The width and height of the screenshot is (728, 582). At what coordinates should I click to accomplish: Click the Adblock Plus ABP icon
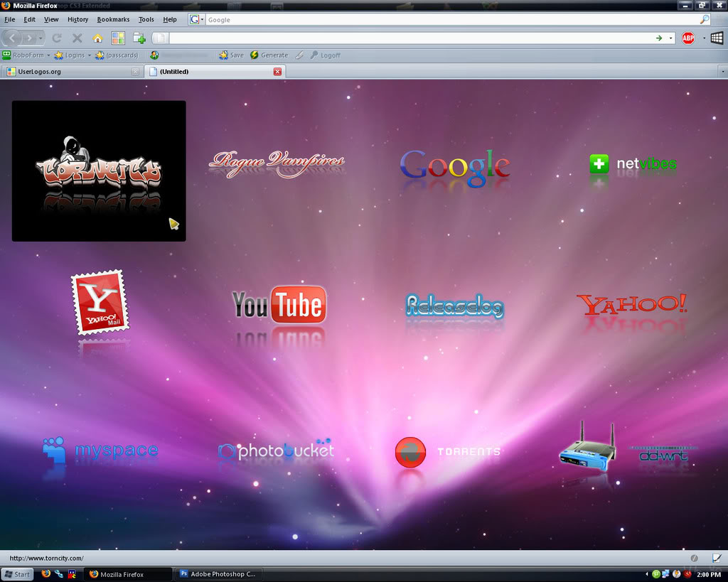pyautogui.click(x=687, y=38)
